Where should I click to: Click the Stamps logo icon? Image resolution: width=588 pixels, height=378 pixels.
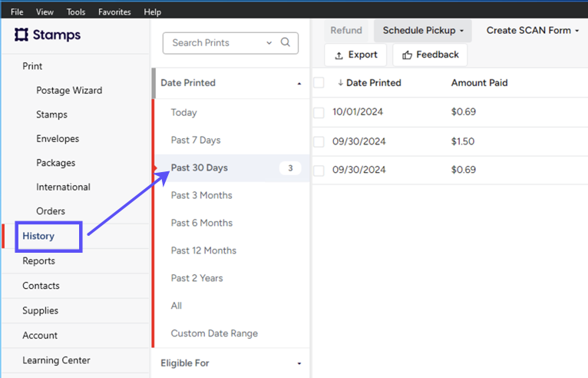pos(21,35)
